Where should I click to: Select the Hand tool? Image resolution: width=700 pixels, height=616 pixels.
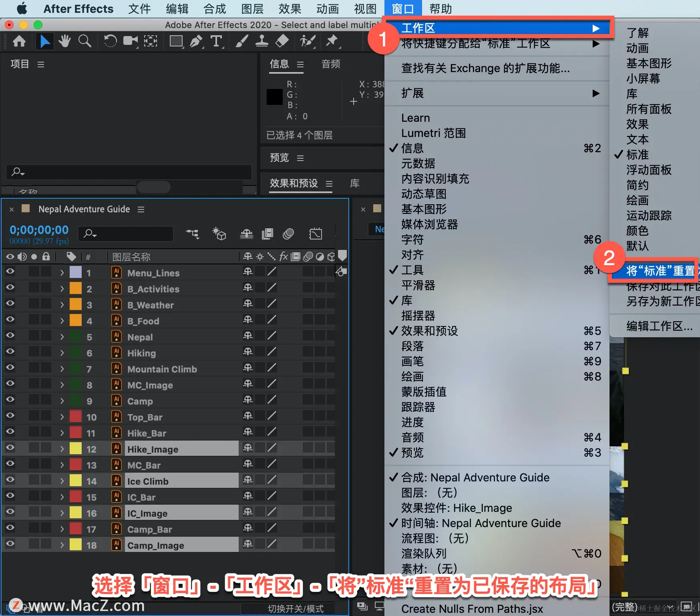pos(64,41)
